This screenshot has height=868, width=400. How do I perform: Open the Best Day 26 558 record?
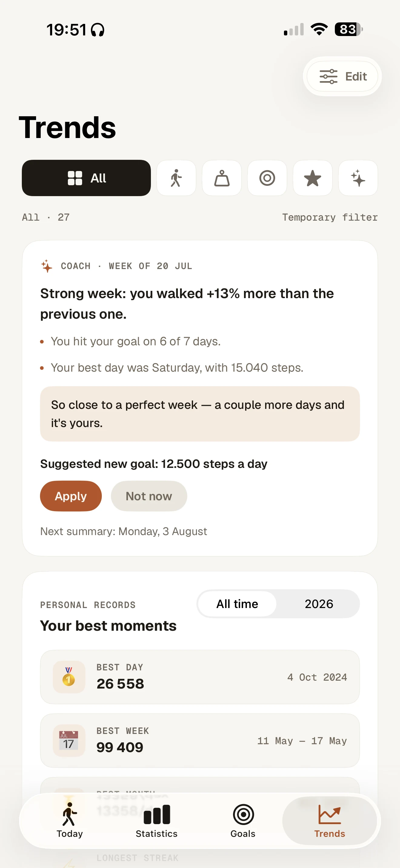(200, 677)
